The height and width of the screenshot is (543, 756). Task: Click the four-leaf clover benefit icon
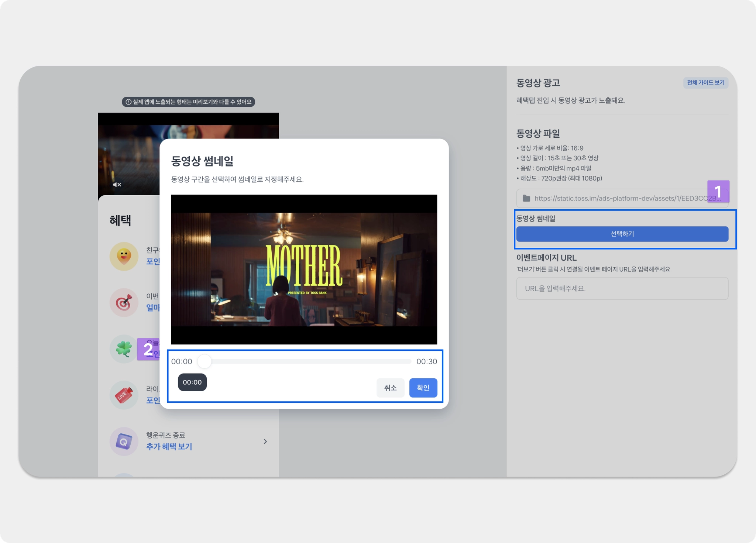pyautogui.click(x=124, y=348)
